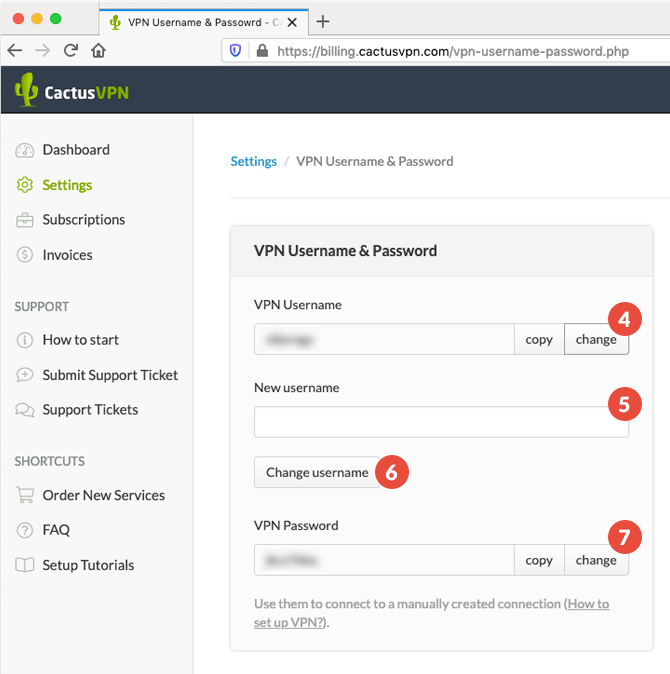
Task: Click the SHORTCUTS section heading
Action: tap(49, 461)
